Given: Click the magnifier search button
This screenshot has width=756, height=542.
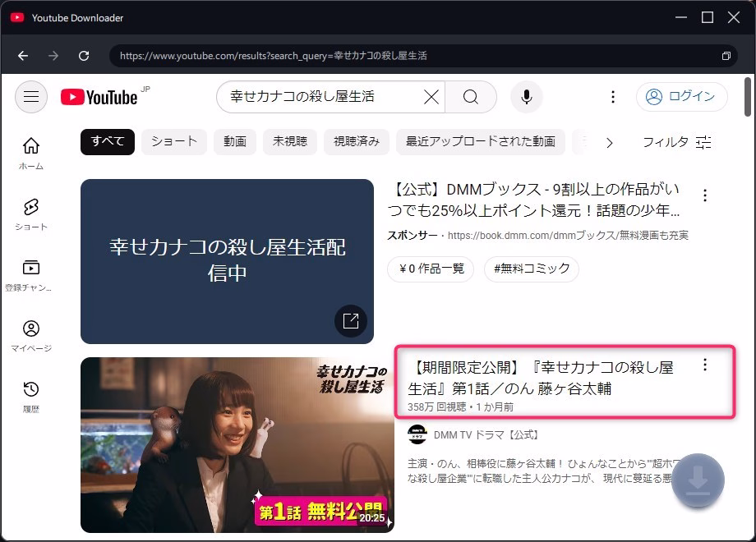Looking at the screenshot, I should click(x=471, y=97).
